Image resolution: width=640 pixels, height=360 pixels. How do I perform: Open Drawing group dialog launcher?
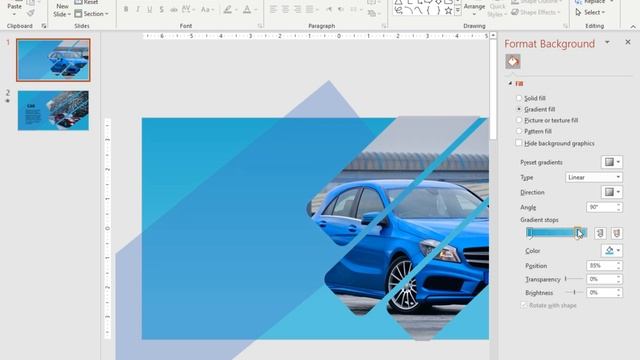point(565,26)
